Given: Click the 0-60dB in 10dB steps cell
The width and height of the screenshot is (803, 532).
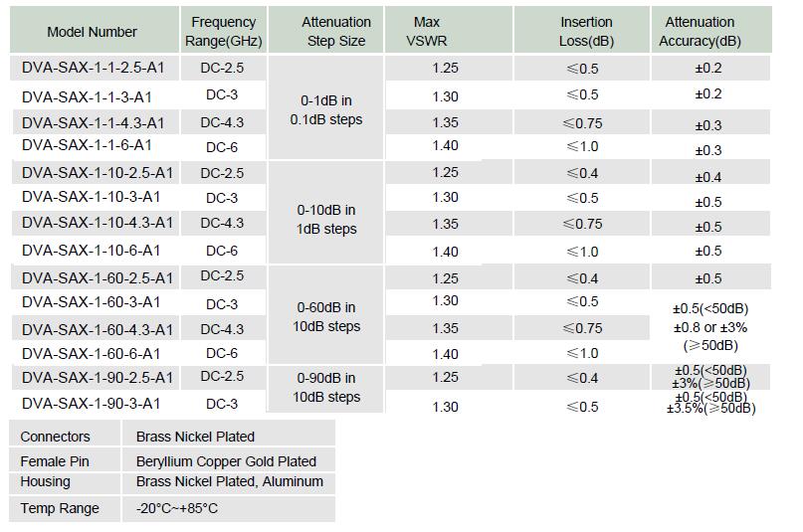Looking at the screenshot, I should [x=325, y=317].
